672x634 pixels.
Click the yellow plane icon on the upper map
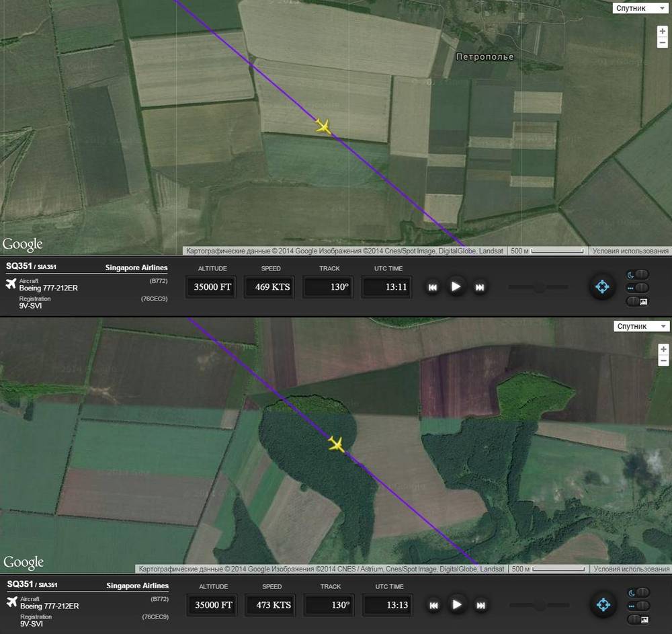[x=324, y=126]
